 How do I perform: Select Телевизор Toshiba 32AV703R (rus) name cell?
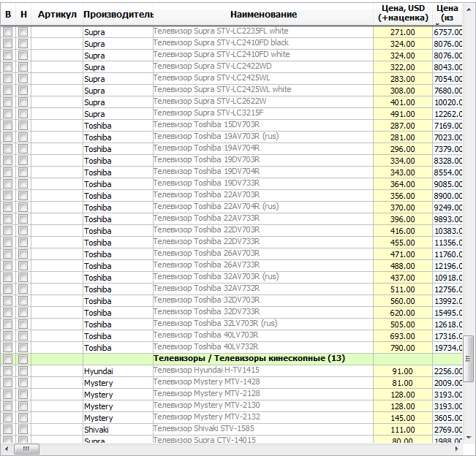263,278
